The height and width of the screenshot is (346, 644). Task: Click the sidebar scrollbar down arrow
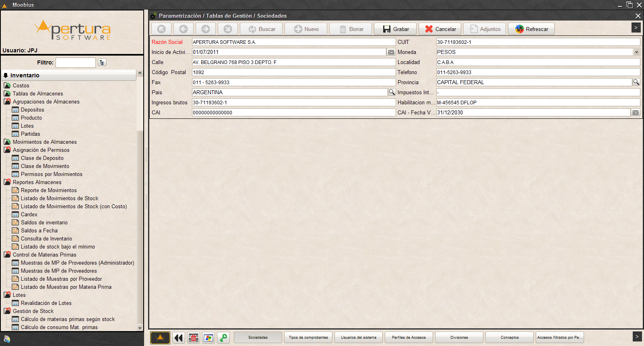(140, 328)
